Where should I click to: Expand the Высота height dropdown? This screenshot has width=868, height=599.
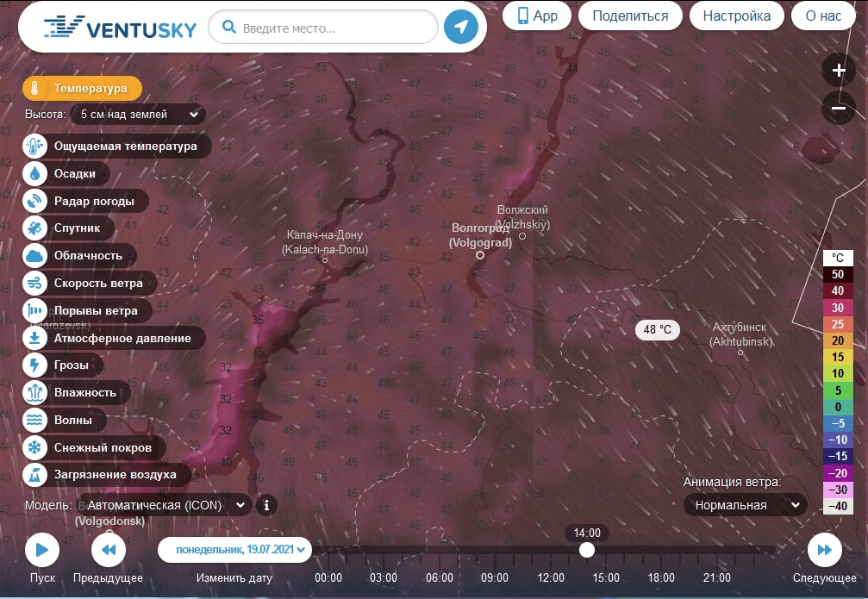coord(139,115)
